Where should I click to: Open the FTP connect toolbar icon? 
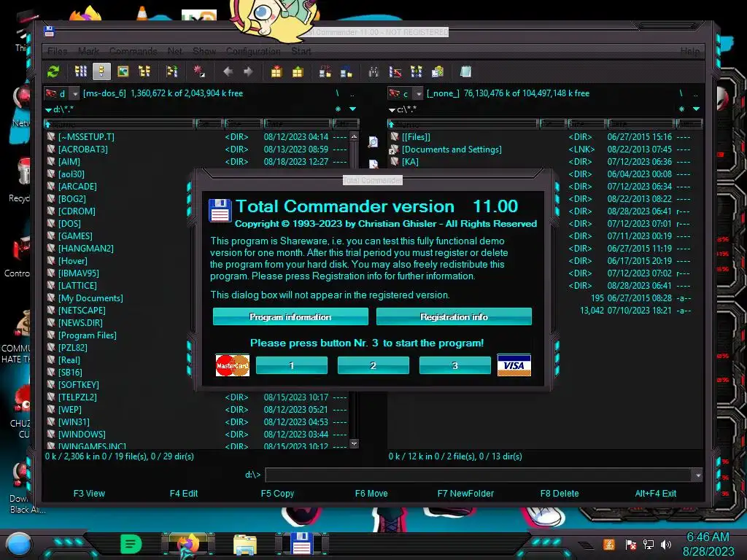[x=325, y=72]
